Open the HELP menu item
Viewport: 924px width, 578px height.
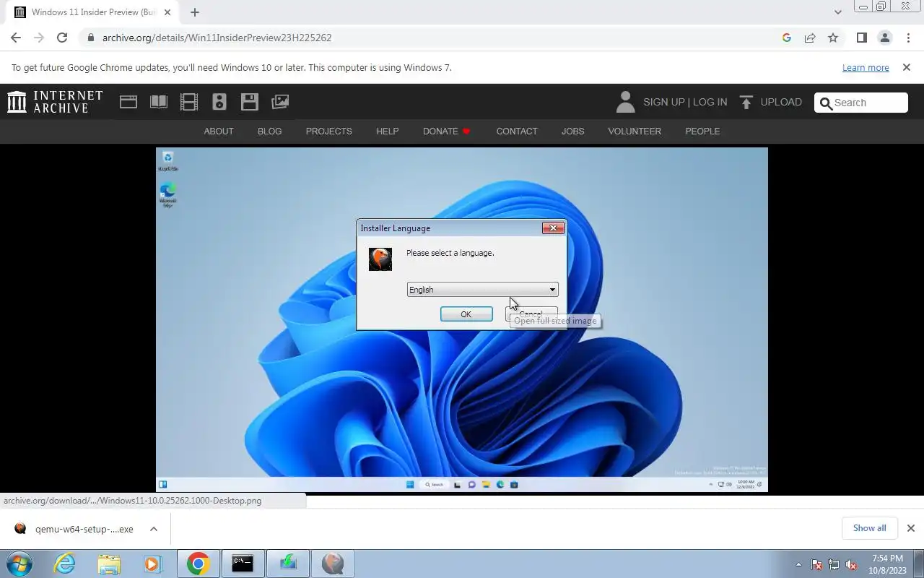[388, 131]
